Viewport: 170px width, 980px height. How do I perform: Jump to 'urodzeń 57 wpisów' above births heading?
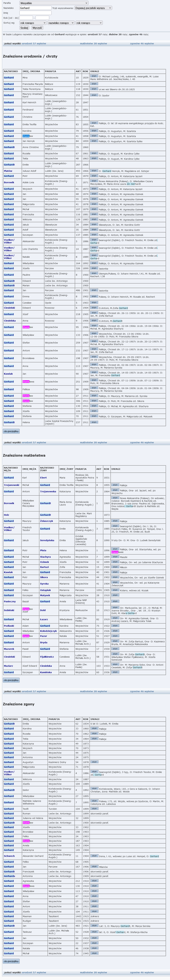pos(34,43)
